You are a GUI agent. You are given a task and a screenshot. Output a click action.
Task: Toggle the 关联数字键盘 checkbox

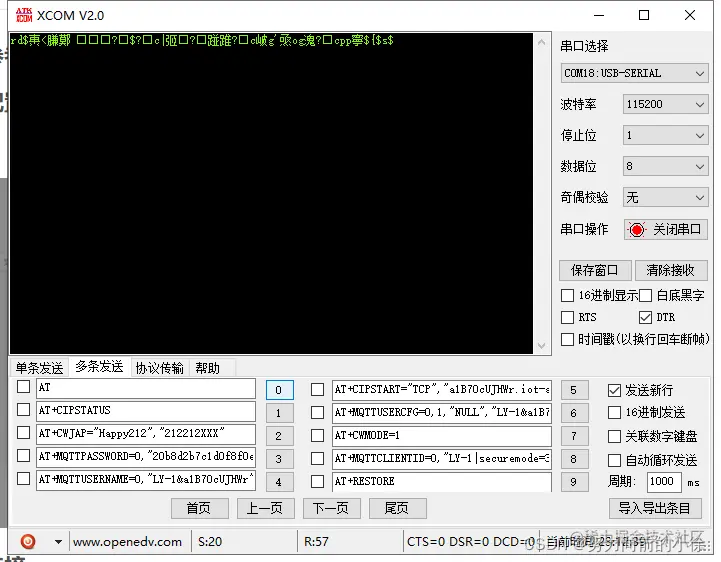614,436
